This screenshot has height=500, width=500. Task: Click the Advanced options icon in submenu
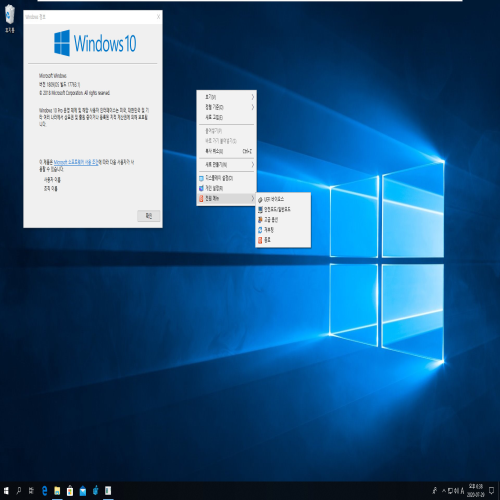(x=260, y=220)
